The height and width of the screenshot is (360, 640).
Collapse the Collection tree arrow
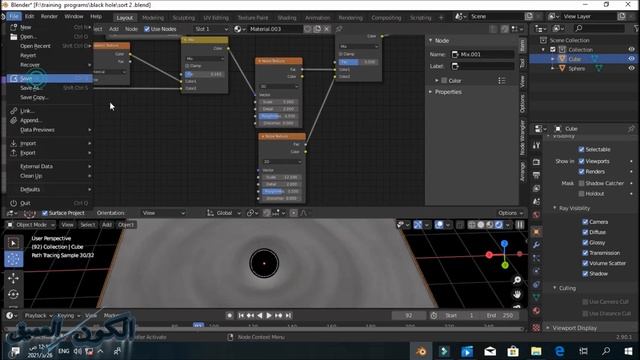(x=543, y=49)
